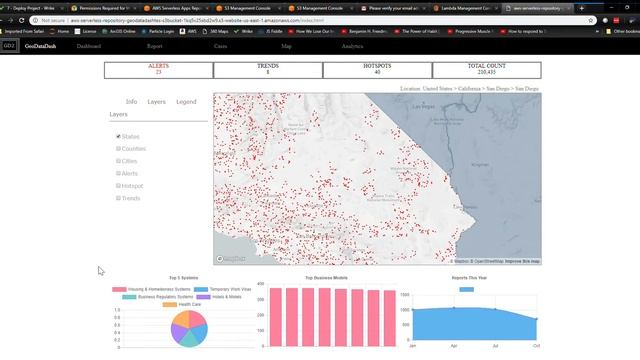Open the JS Fiddle bookmark
640x360 pixels.
(x=270, y=31)
